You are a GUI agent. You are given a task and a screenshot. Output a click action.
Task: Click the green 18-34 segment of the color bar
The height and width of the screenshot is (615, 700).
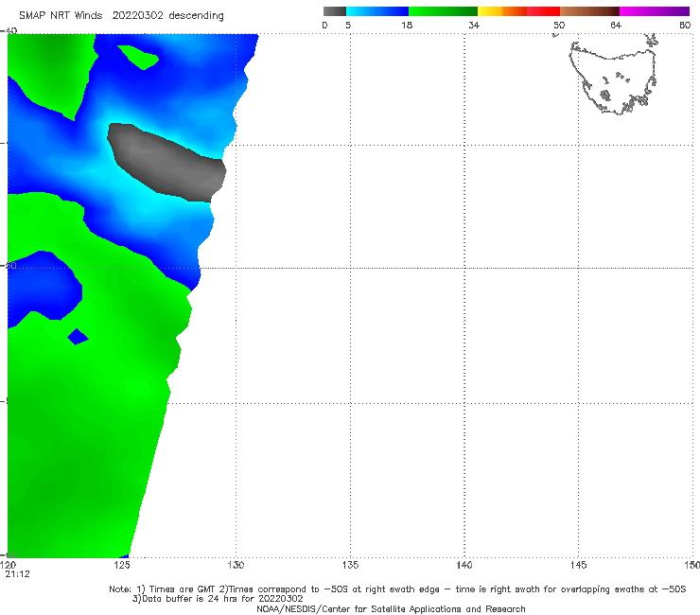pyautogui.click(x=444, y=11)
